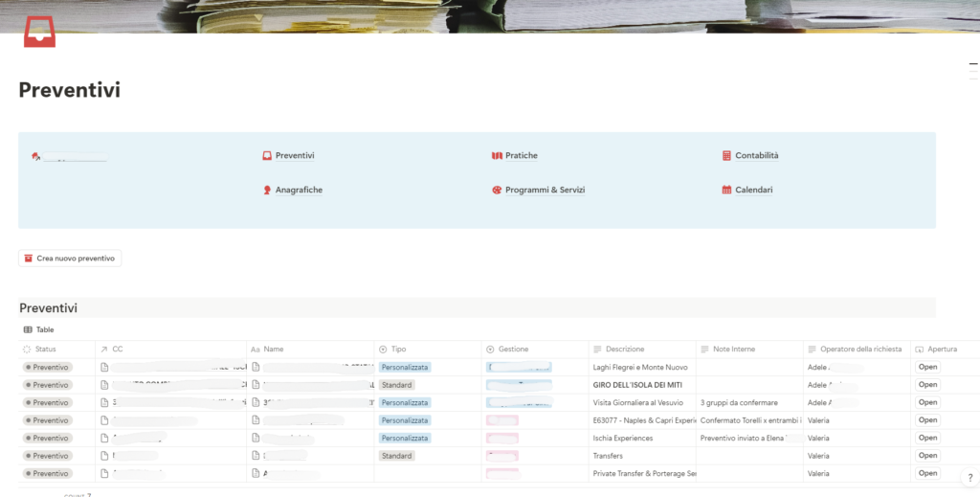Click the Calendari calendar icon

click(726, 190)
